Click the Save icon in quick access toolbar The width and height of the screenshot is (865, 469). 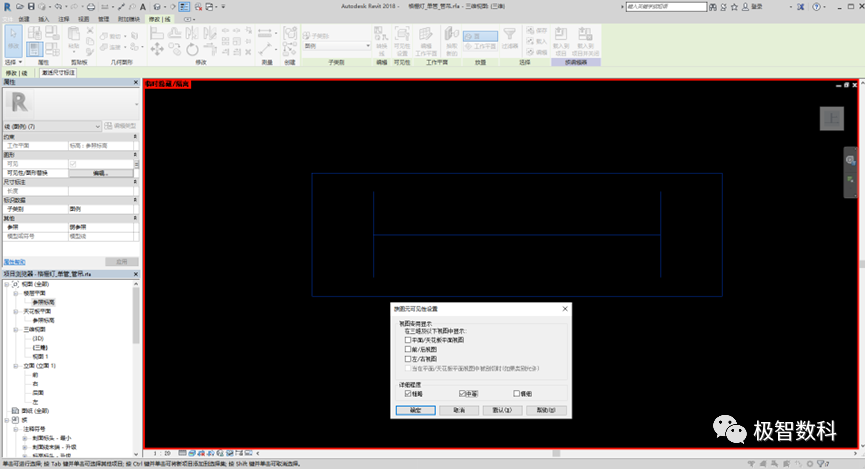(x=31, y=7)
